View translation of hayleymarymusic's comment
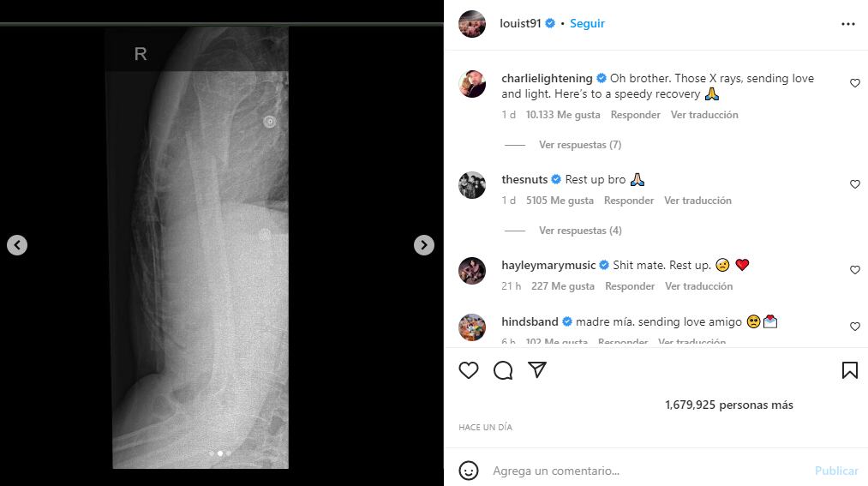The width and height of the screenshot is (868, 486). point(698,286)
